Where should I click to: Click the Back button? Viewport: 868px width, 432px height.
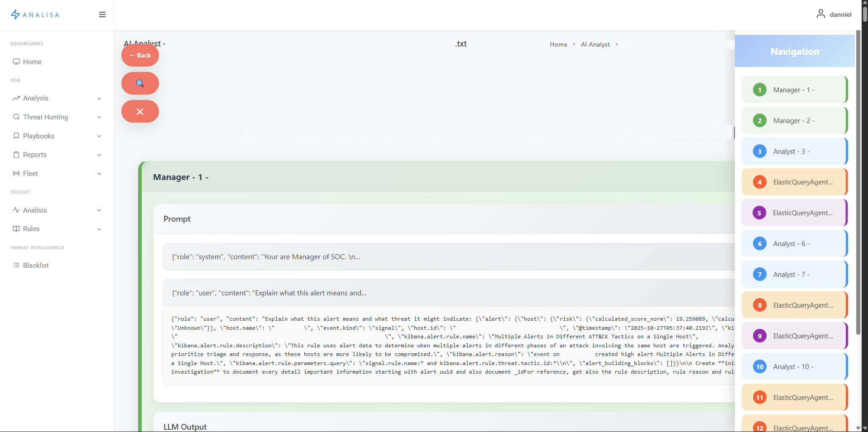point(140,55)
